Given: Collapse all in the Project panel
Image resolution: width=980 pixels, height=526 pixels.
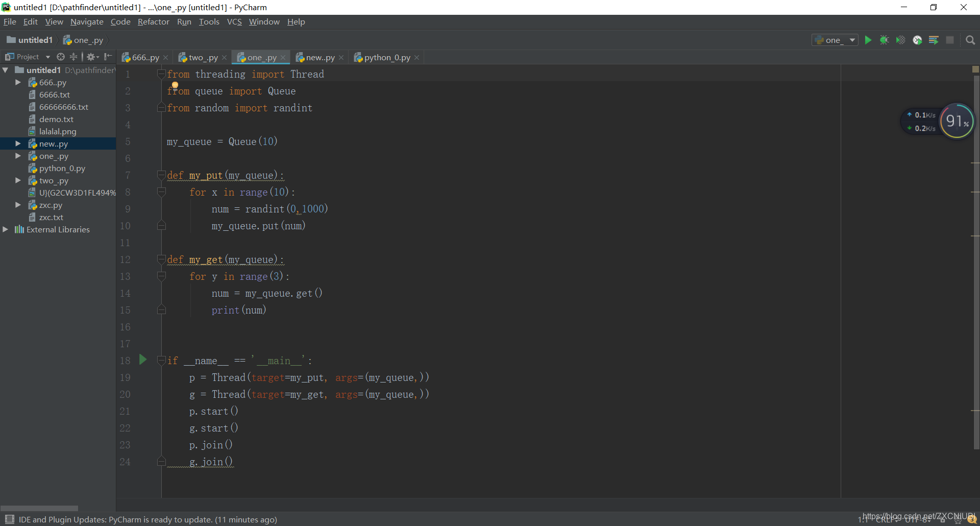Looking at the screenshot, I should click(73, 57).
